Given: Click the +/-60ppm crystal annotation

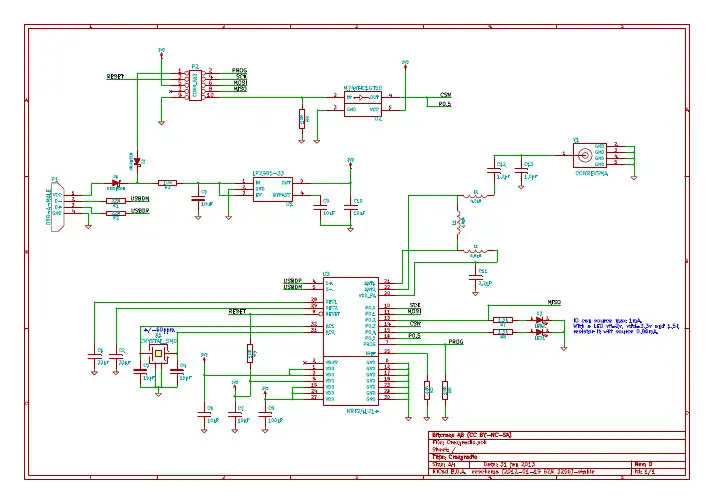Looking at the screenshot, I should (x=159, y=330).
